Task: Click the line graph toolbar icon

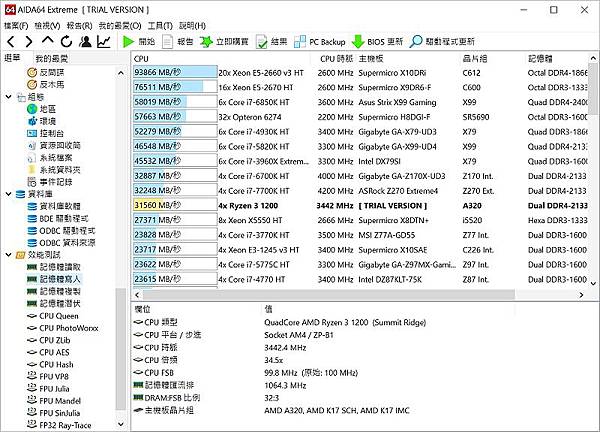Action: tap(104, 41)
